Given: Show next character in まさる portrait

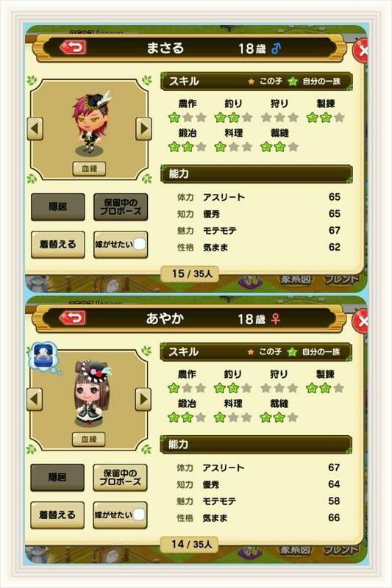Looking at the screenshot, I should (x=143, y=129).
